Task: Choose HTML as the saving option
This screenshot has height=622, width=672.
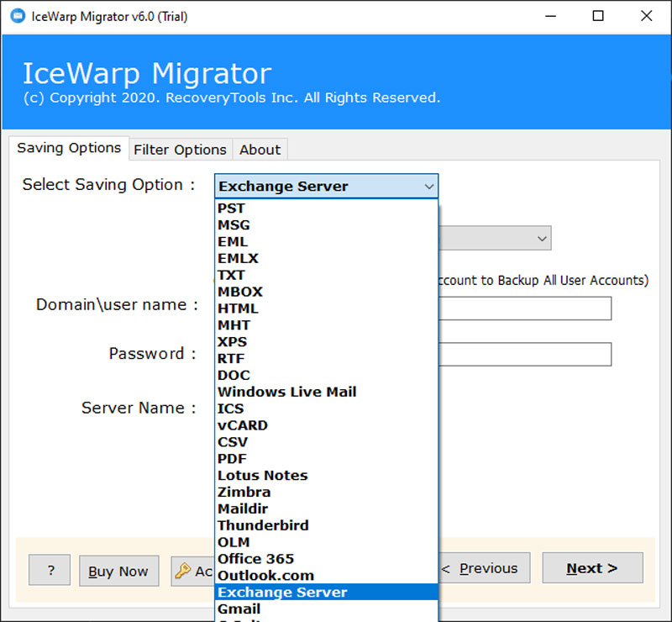Action: [x=326, y=308]
